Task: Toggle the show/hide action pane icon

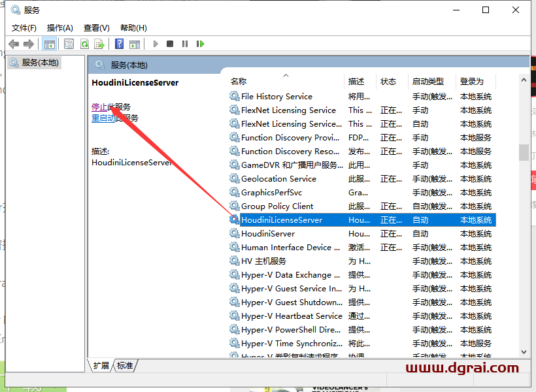Action: pos(135,44)
